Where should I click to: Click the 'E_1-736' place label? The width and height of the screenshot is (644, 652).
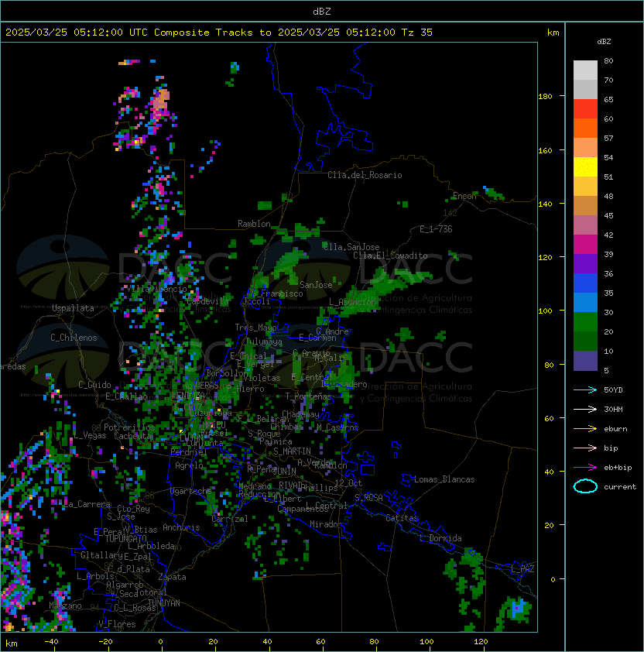pos(436,229)
